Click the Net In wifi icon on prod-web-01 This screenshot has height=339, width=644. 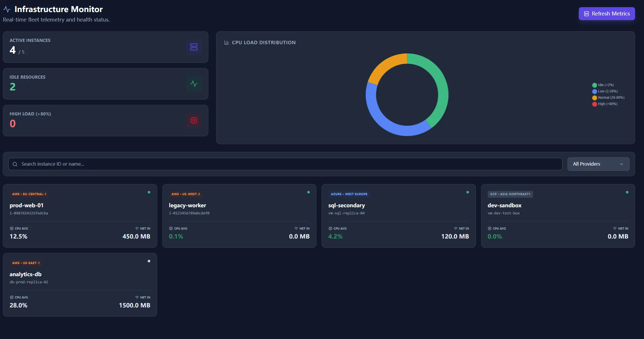click(137, 228)
